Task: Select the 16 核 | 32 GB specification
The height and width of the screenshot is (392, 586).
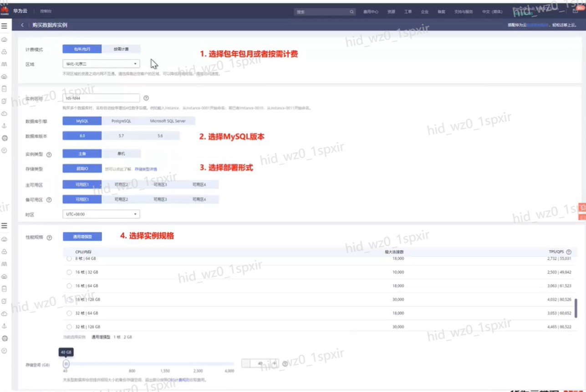Action: (x=69, y=272)
